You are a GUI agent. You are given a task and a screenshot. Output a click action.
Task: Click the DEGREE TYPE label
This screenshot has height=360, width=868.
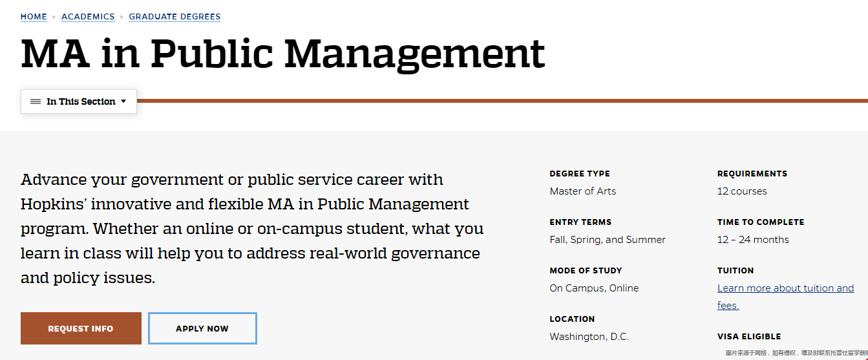point(580,174)
